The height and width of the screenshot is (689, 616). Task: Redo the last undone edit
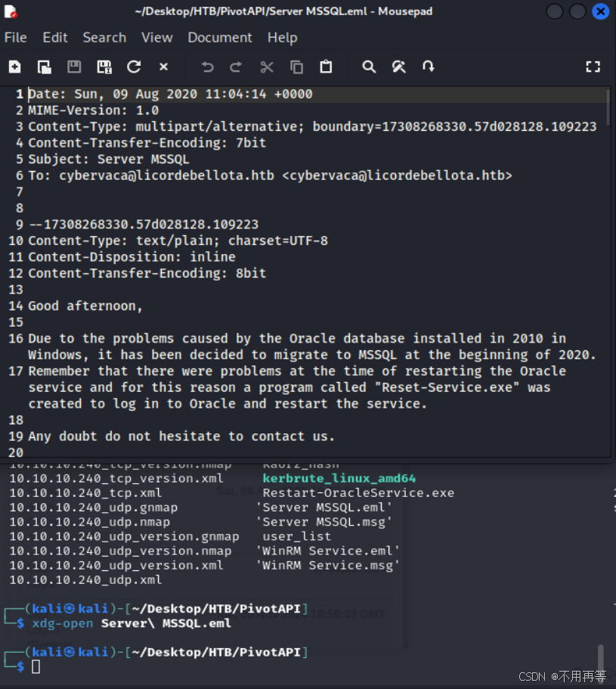(237, 67)
